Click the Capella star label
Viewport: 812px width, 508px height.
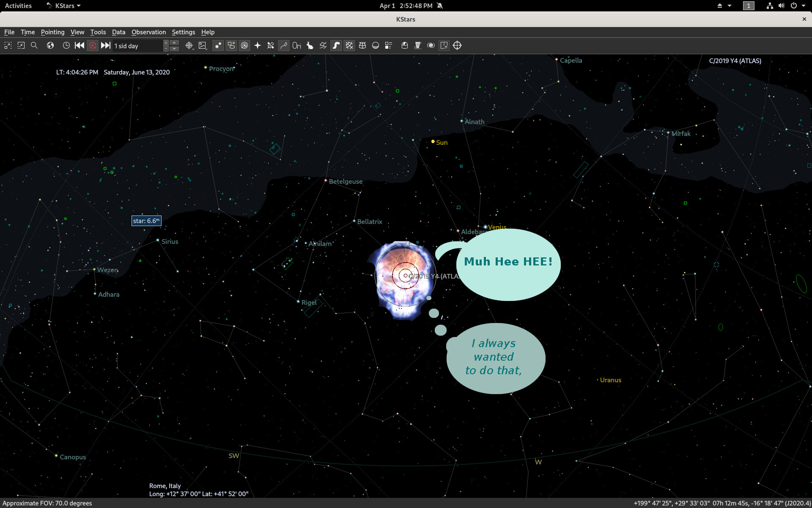(x=571, y=60)
